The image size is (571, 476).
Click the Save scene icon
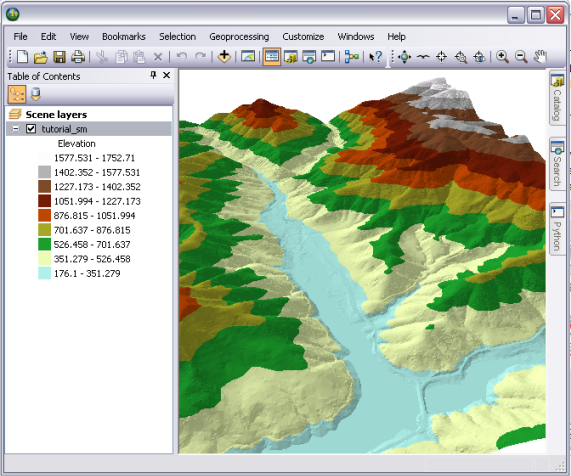(59, 57)
